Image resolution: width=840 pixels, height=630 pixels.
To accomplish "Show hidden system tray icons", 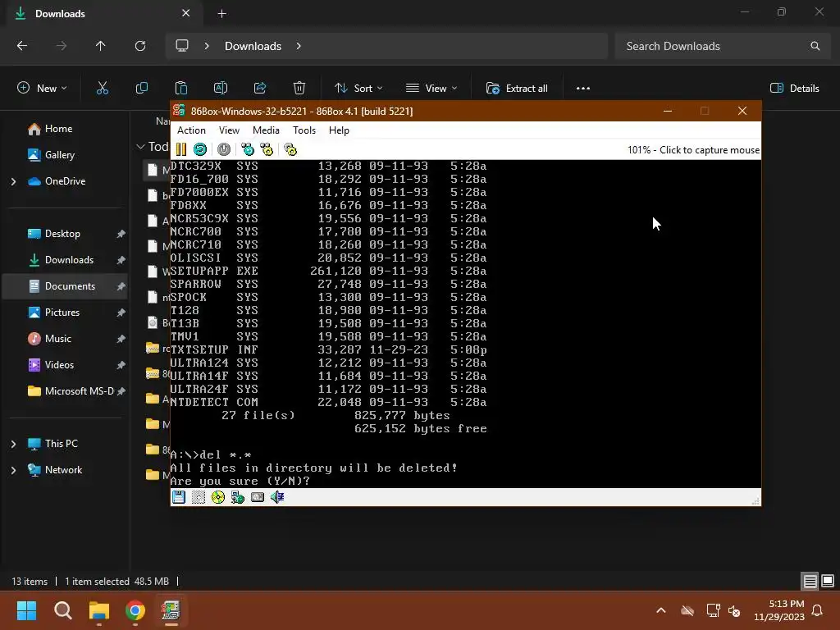I will tap(661, 610).
